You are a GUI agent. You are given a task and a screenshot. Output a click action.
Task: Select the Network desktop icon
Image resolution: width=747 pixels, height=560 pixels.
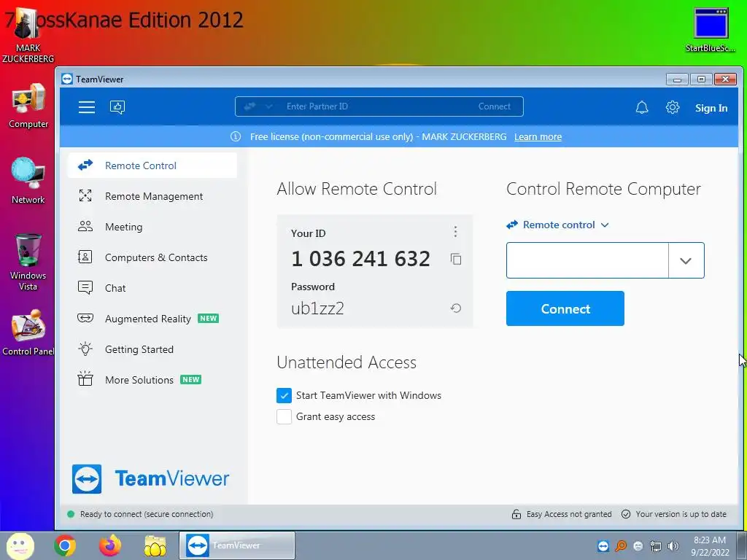pos(28,181)
